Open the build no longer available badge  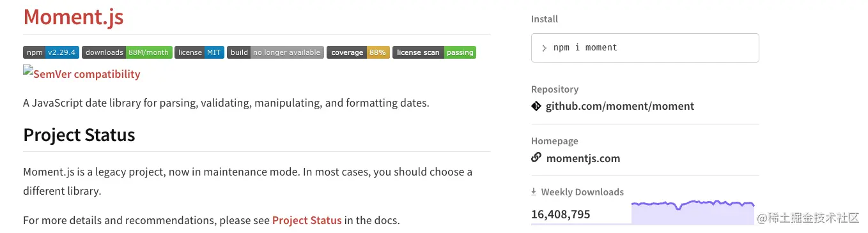coord(275,52)
